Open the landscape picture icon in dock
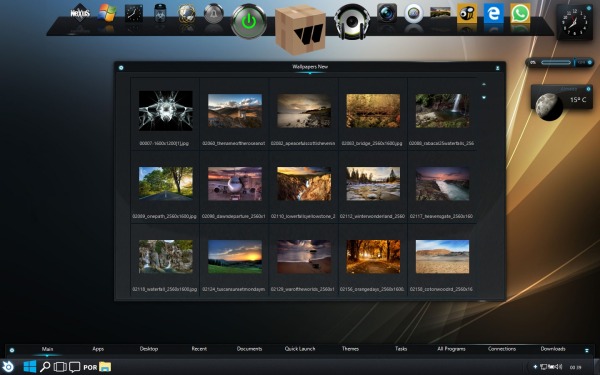This screenshot has width=600, height=375. click(x=440, y=13)
